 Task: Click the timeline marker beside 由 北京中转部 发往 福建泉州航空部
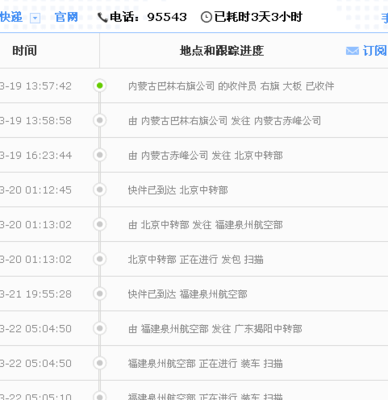pos(100,224)
